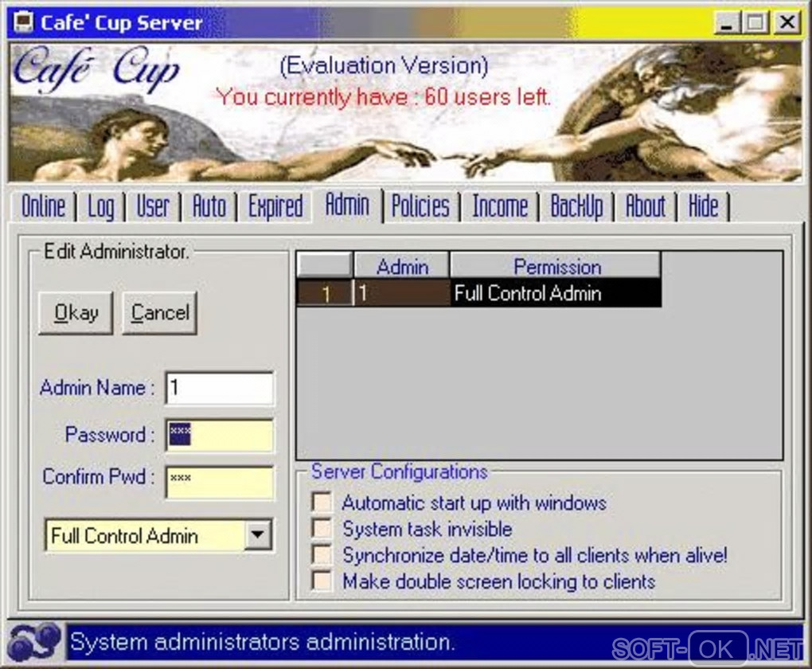812x669 pixels.
Task: Click the Admin column header
Action: click(x=402, y=266)
